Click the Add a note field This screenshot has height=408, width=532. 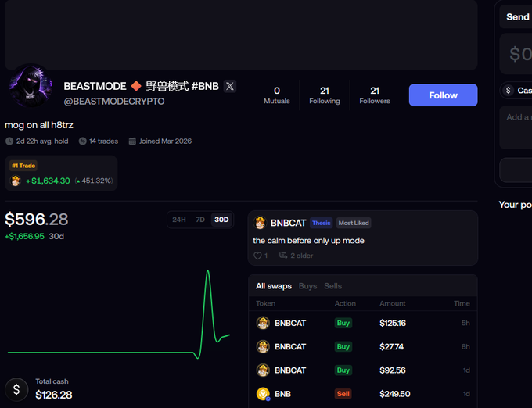click(516, 127)
